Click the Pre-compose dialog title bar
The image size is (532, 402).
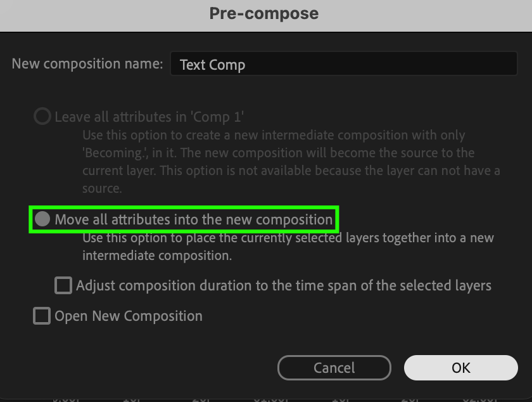[264, 13]
